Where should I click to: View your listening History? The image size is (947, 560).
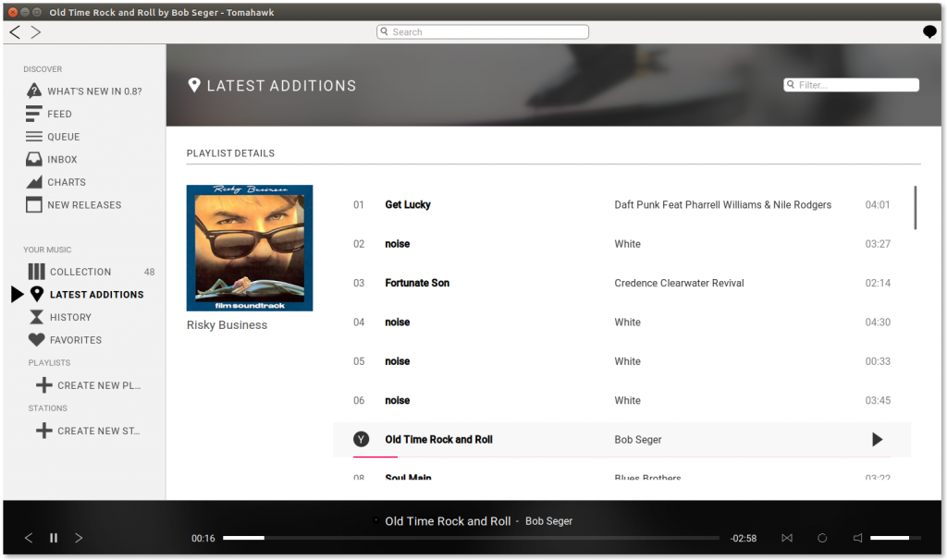68,317
